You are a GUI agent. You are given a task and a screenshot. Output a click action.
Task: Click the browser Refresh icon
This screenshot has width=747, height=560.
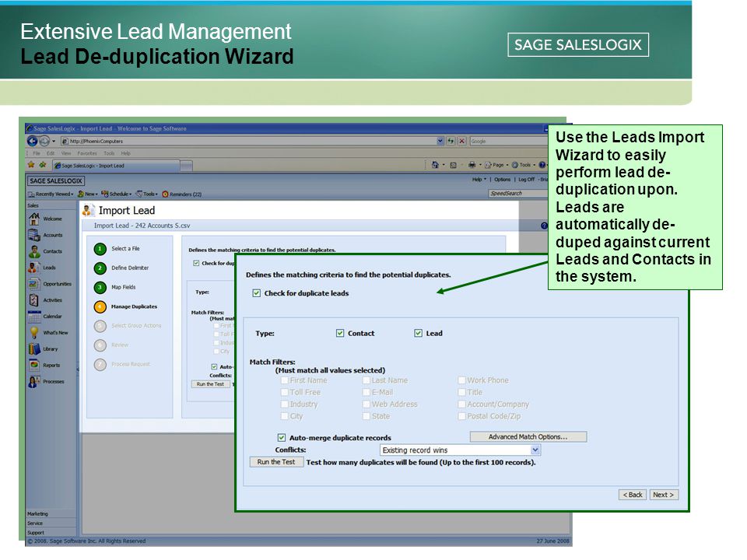tap(451, 141)
